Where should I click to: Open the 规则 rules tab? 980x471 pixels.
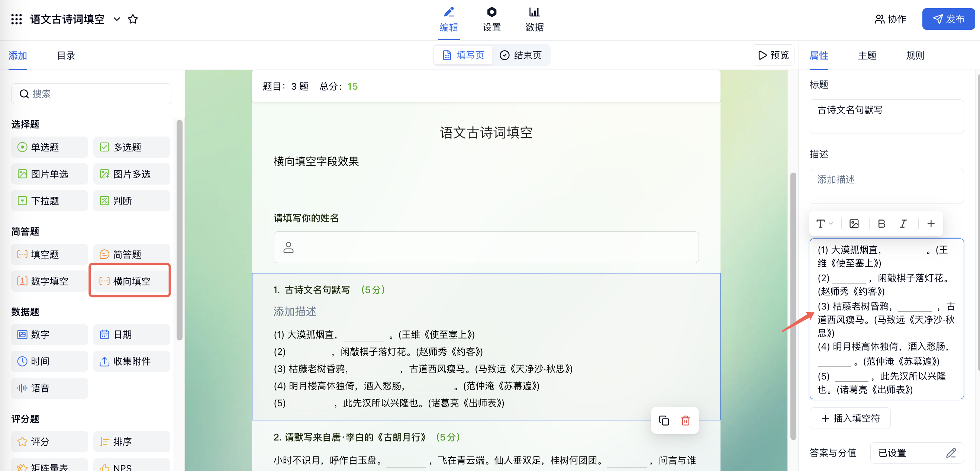[x=915, y=55]
